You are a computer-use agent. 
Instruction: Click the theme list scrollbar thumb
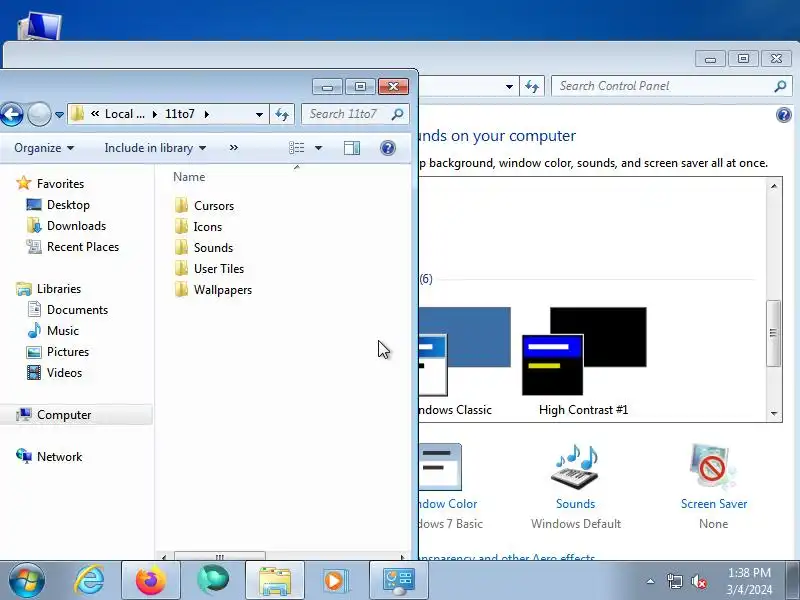774,333
